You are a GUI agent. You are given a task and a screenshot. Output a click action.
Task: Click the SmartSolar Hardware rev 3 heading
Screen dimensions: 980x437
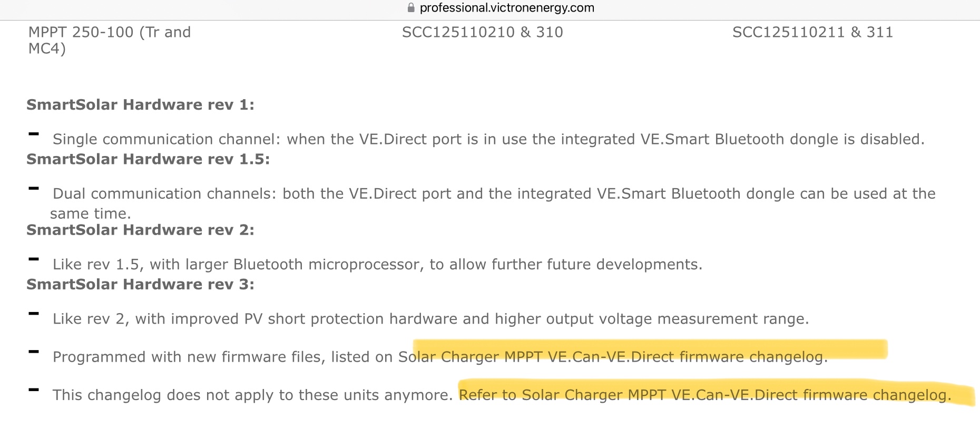(x=140, y=285)
